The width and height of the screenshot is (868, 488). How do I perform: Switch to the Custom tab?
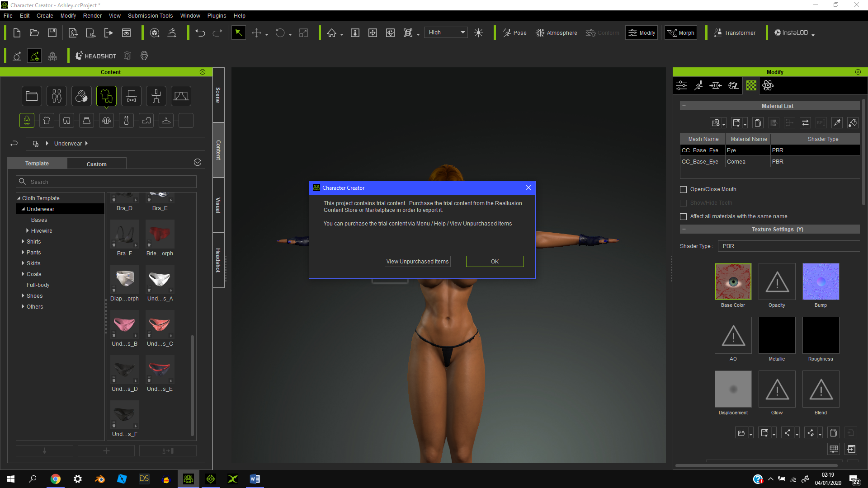coord(97,164)
